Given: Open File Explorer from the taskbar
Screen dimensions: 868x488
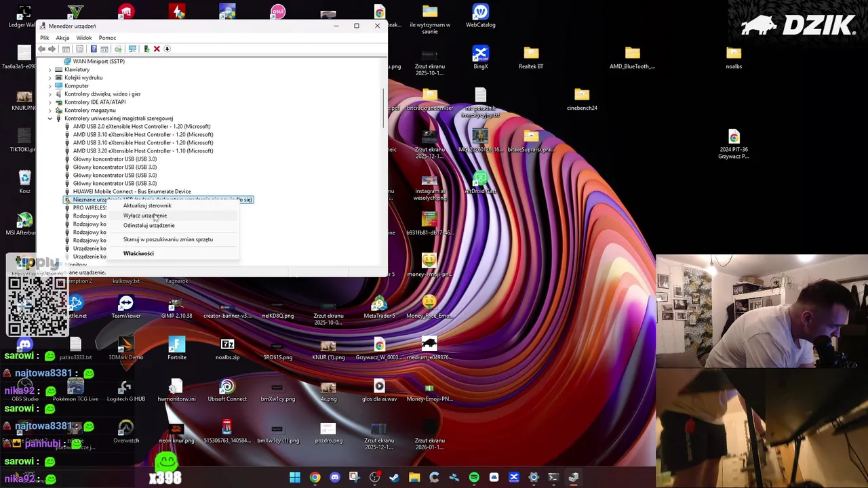Looking at the screenshot, I should click(414, 477).
